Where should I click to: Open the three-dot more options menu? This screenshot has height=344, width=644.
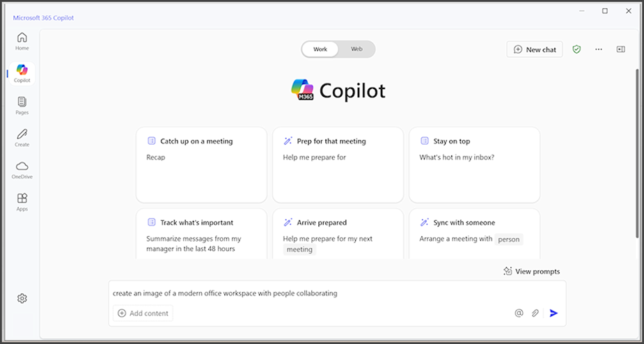[x=599, y=49]
